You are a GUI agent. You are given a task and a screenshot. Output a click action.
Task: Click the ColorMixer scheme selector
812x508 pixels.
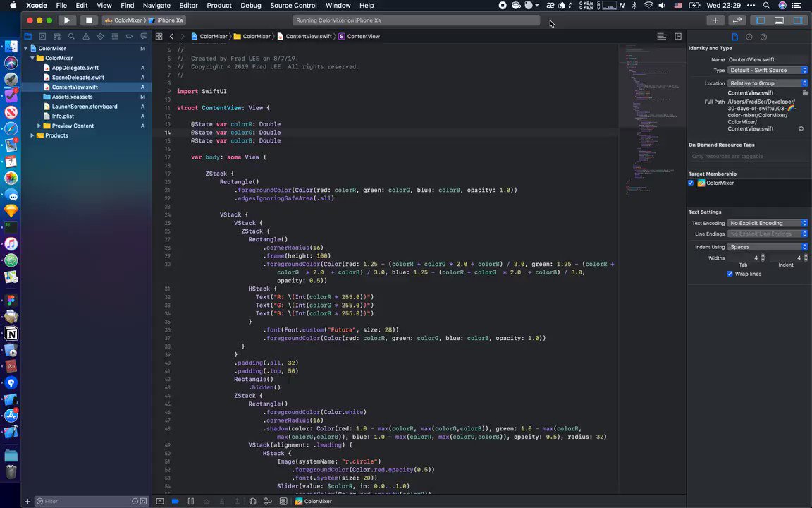click(x=124, y=20)
